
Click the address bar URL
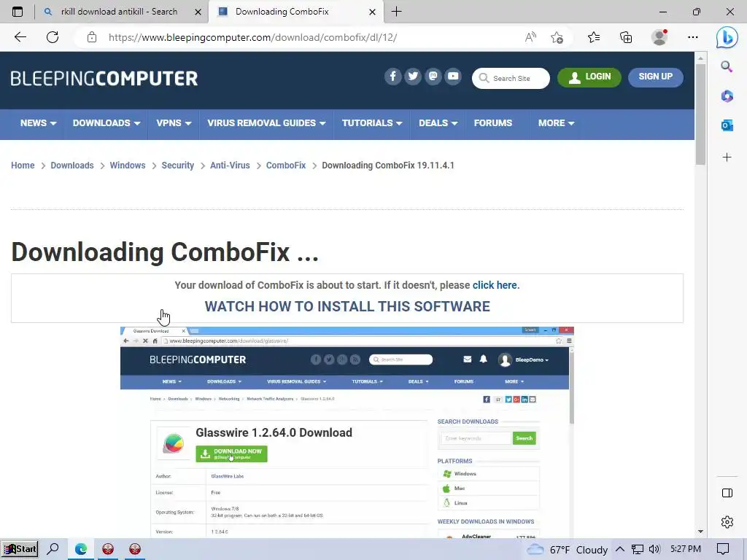coord(252,37)
